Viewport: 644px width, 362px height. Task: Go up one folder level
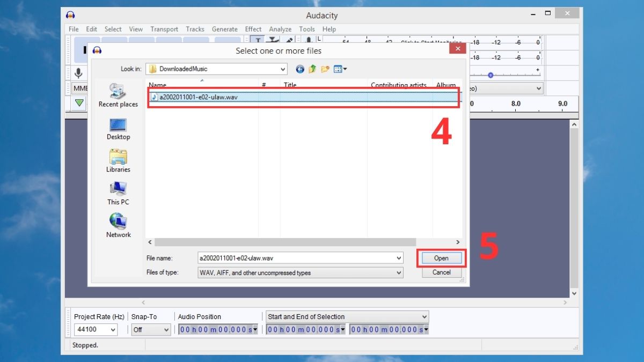point(312,69)
